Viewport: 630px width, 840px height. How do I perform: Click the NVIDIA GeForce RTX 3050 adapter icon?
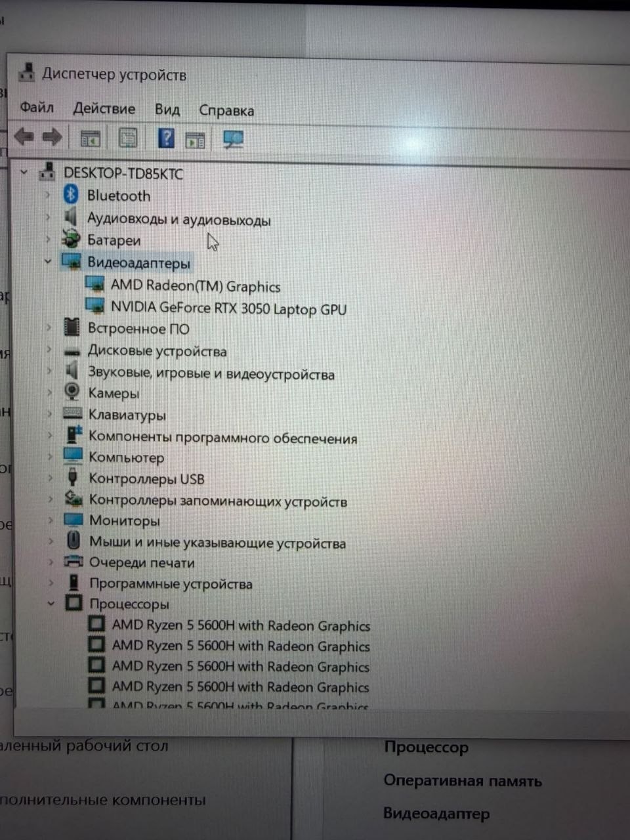[x=95, y=306]
